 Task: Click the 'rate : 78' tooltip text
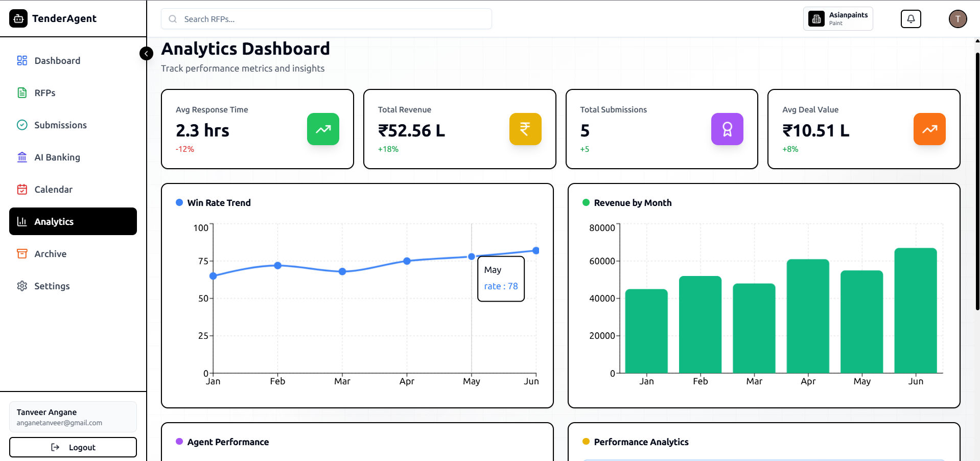(x=501, y=286)
